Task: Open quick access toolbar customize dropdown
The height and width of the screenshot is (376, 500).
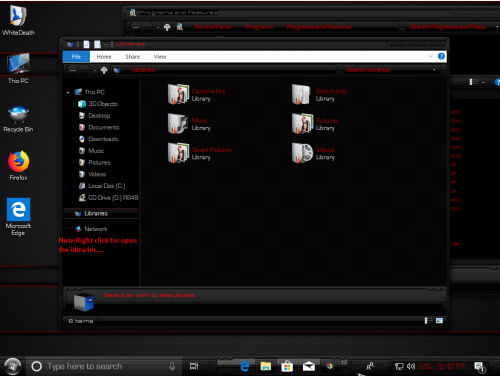Action: (x=106, y=44)
